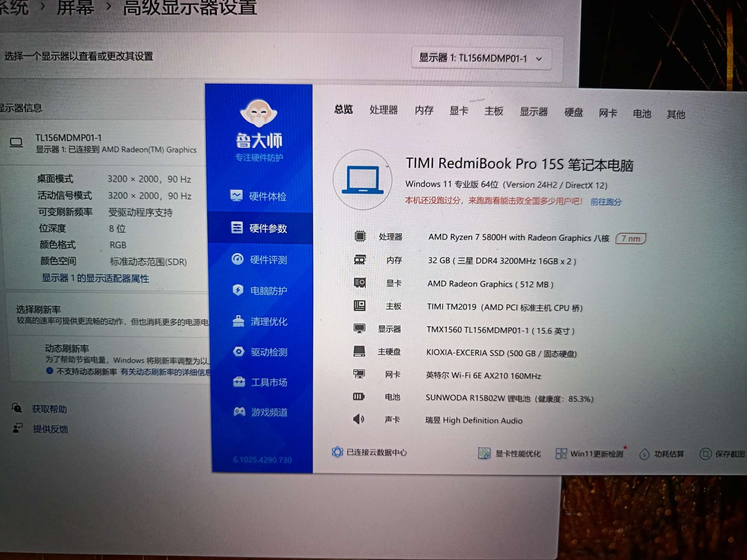Click the 主硬盘 drive icon in the spec list
Viewport: 747px width, 560px height.
[359, 351]
